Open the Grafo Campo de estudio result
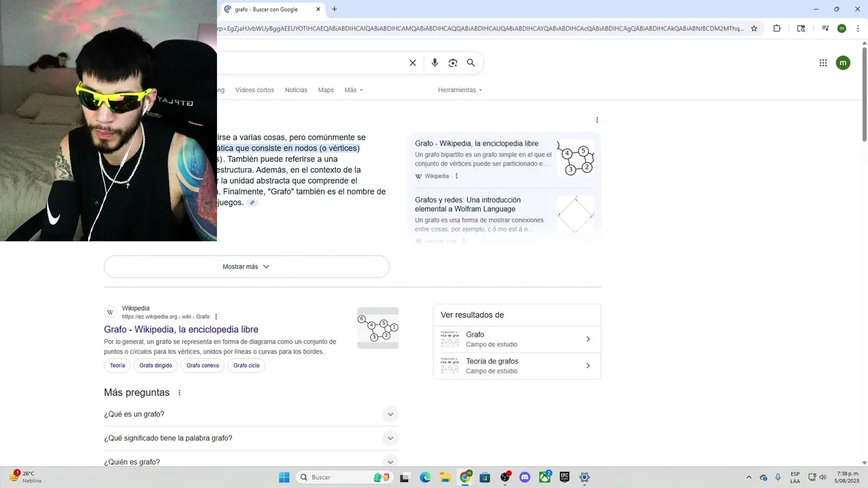 pyautogui.click(x=517, y=339)
